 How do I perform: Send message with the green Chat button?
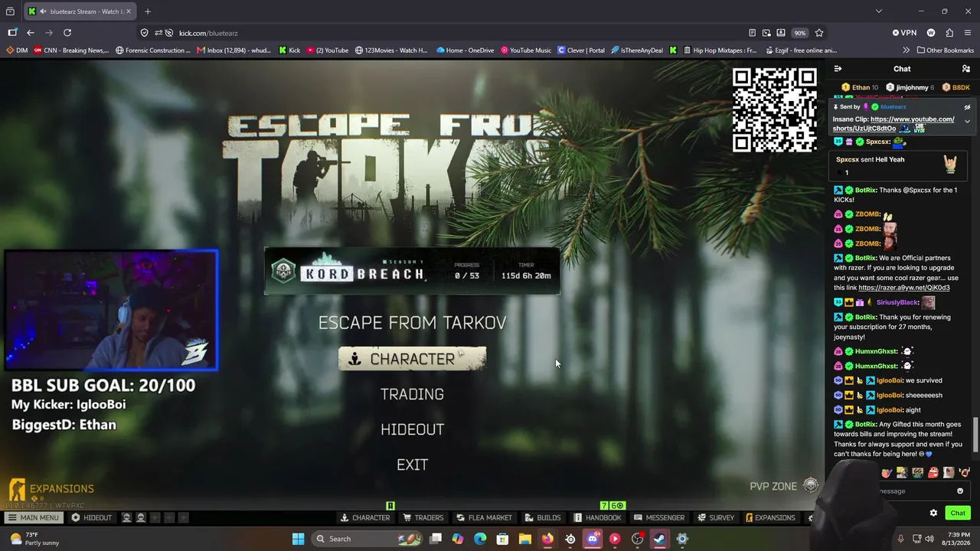point(958,514)
